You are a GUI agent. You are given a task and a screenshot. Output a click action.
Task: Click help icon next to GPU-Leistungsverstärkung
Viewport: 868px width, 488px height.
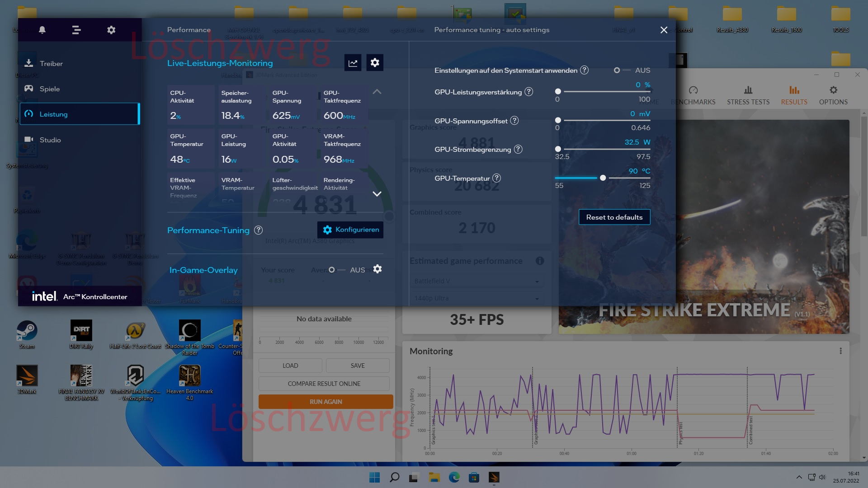tap(528, 92)
